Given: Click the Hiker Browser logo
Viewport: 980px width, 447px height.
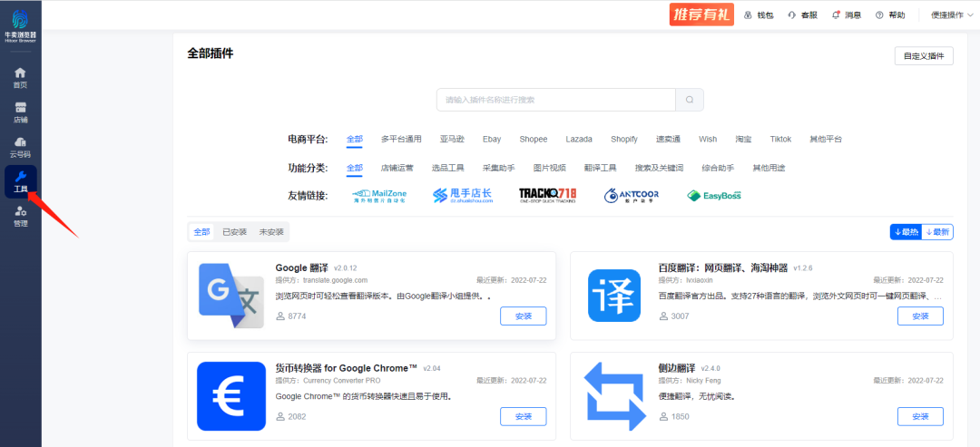Looking at the screenshot, I should pyautogui.click(x=20, y=25).
